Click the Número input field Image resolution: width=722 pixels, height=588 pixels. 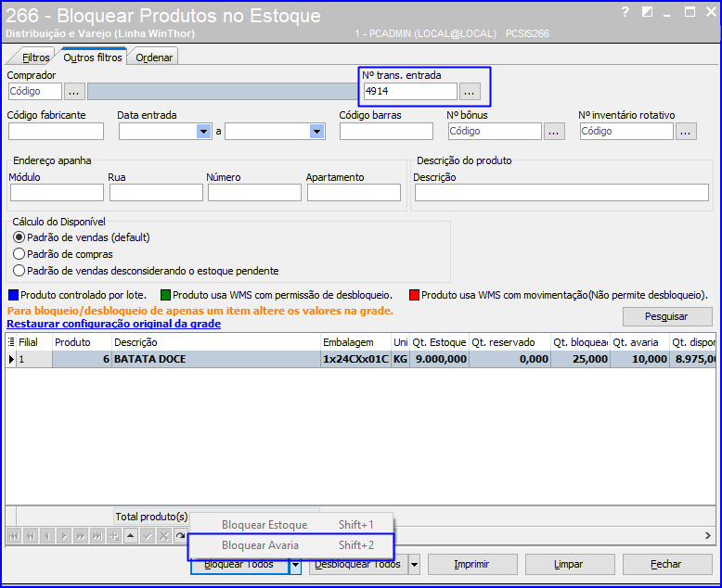254,193
